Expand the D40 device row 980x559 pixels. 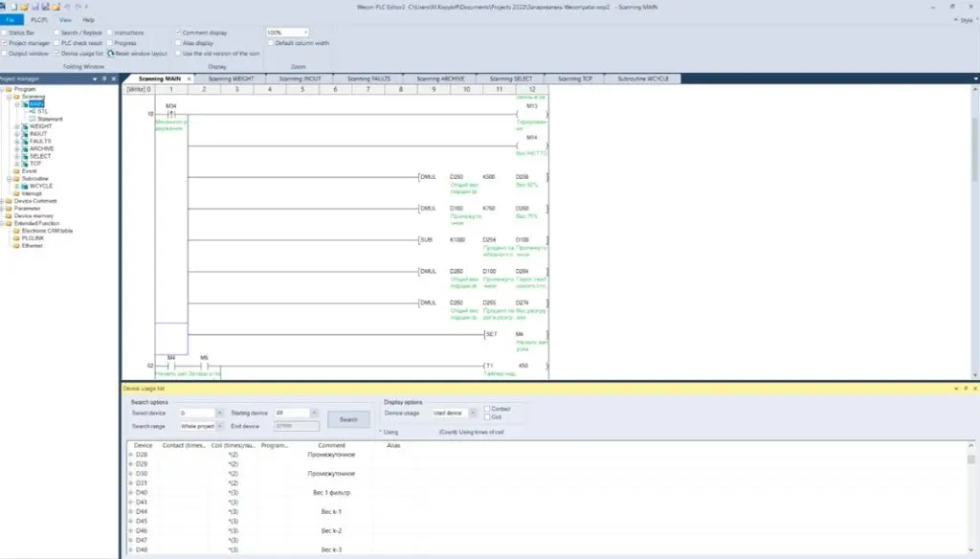pos(130,492)
